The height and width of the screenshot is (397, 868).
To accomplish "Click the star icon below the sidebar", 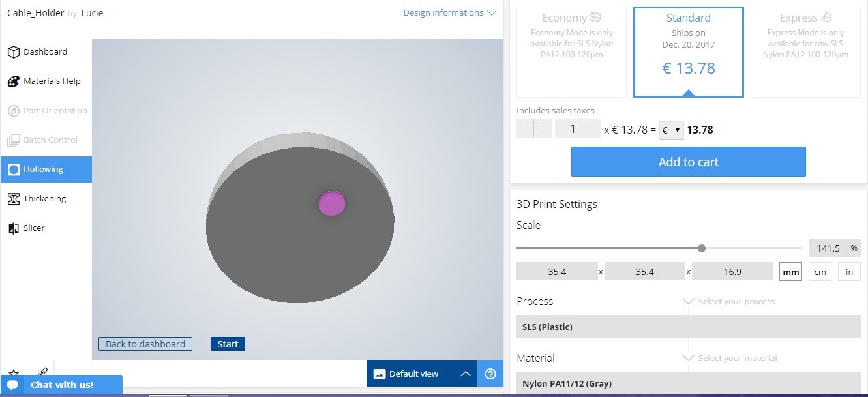I will point(14,372).
